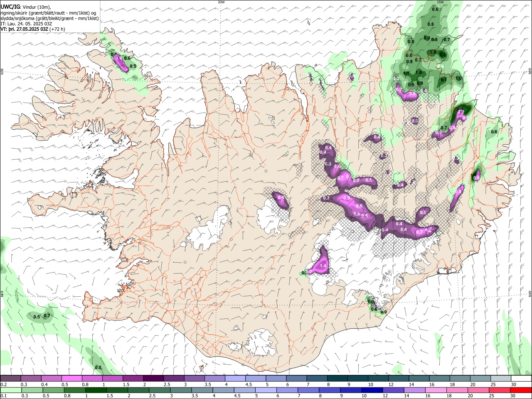The height and width of the screenshot is (399, 532).
Task: Select the 'VT: þri. 27.05.2025 03Z (+72 h)' text
Action: tap(33, 29)
